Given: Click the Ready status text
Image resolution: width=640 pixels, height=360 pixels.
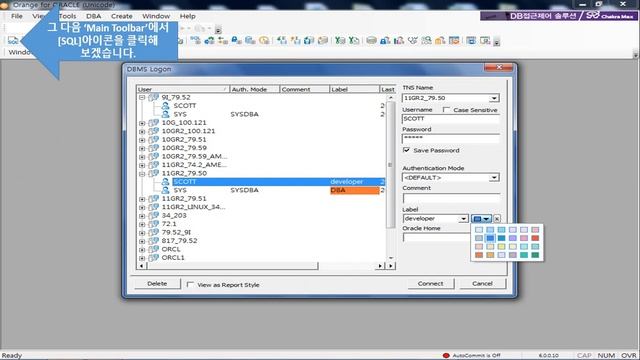Looking at the screenshot, I should [x=12, y=356].
